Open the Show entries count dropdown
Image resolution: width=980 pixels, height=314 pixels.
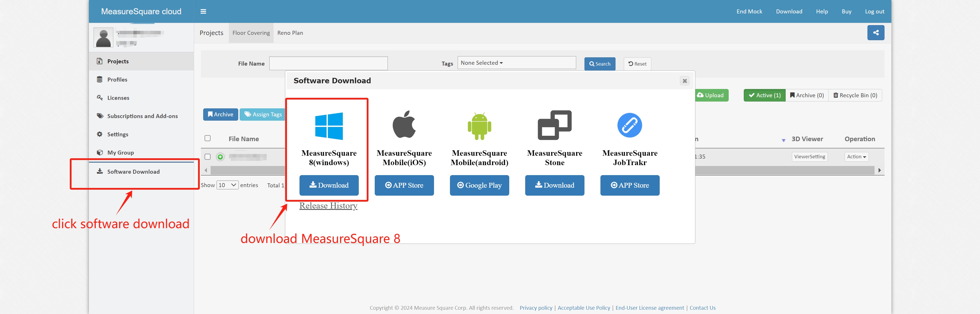click(x=227, y=185)
